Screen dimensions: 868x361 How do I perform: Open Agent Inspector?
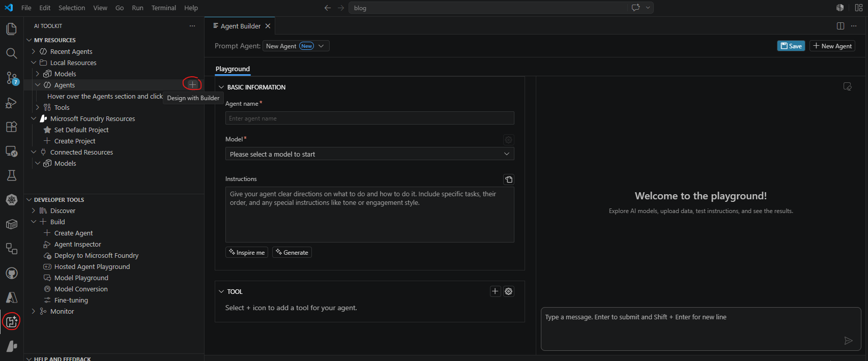click(77, 244)
